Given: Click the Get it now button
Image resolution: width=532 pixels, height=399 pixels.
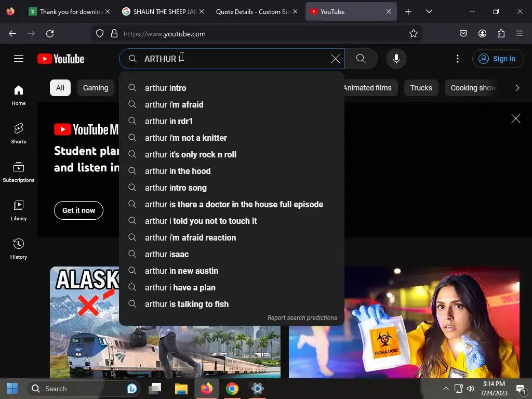Looking at the screenshot, I should coord(79,210).
